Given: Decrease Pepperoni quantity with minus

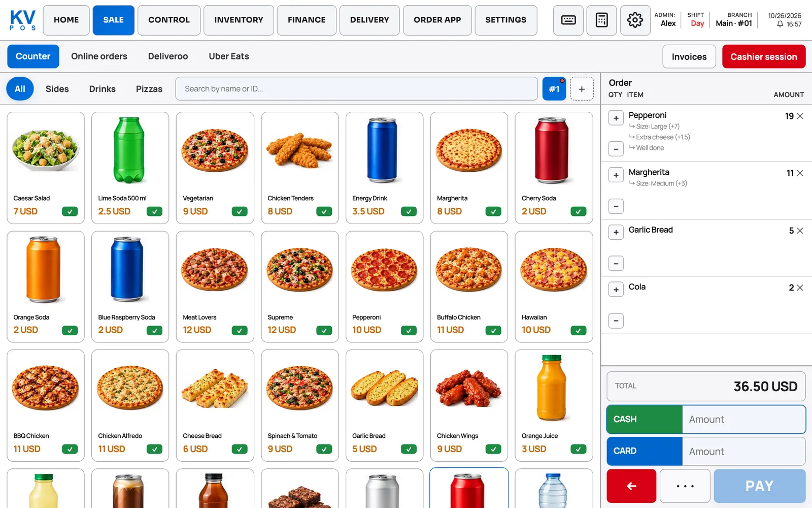Looking at the screenshot, I should (x=616, y=149).
